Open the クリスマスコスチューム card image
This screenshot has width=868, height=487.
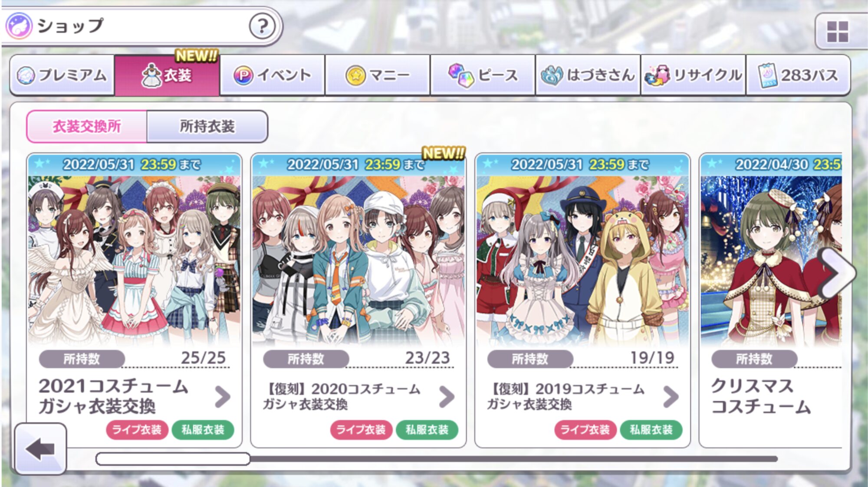coord(771,260)
